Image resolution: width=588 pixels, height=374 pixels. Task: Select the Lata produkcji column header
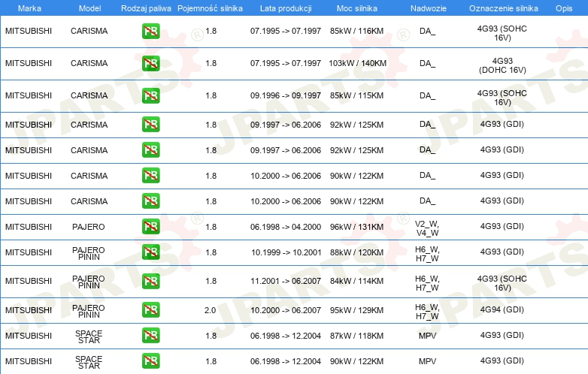tap(285, 7)
